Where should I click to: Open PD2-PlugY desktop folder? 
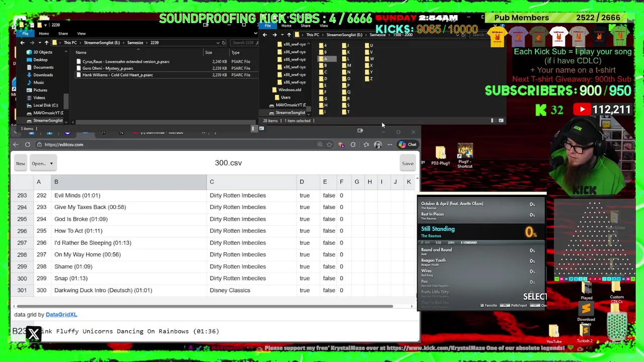(x=440, y=156)
